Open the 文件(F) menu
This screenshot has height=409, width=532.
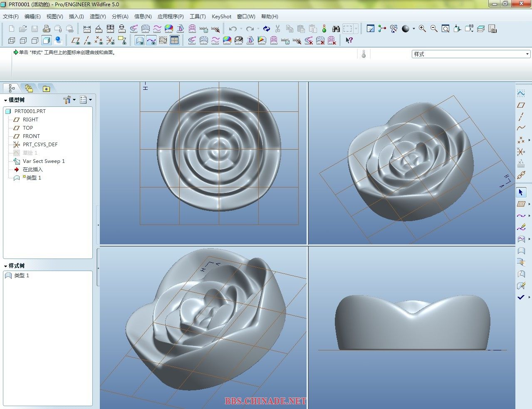tap(11, 17)
